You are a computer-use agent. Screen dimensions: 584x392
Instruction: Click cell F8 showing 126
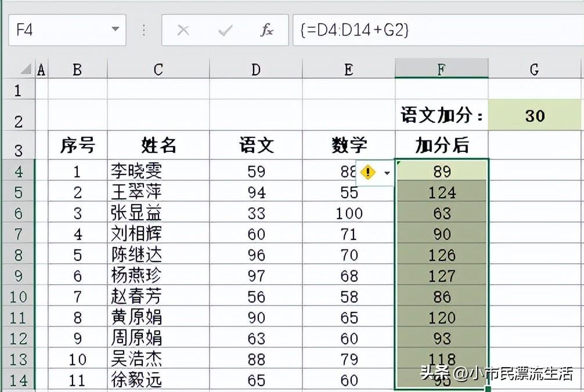(x=442, y=255)
